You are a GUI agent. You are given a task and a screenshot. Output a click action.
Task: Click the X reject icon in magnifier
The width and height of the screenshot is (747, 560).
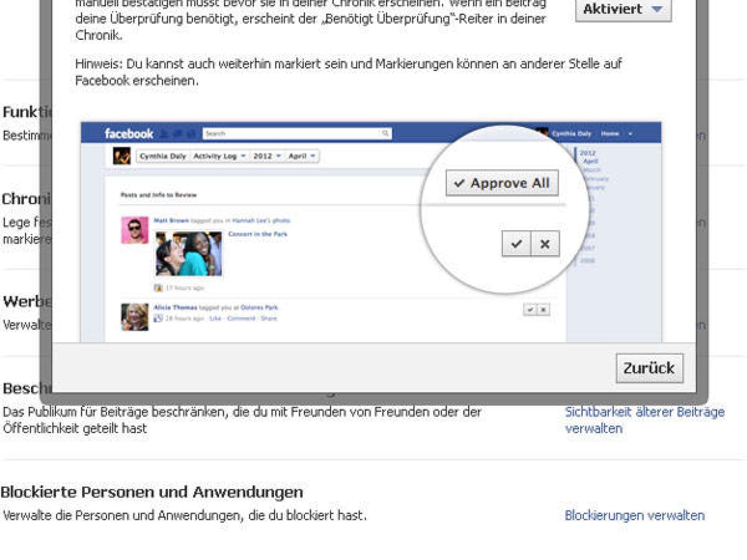545,244
